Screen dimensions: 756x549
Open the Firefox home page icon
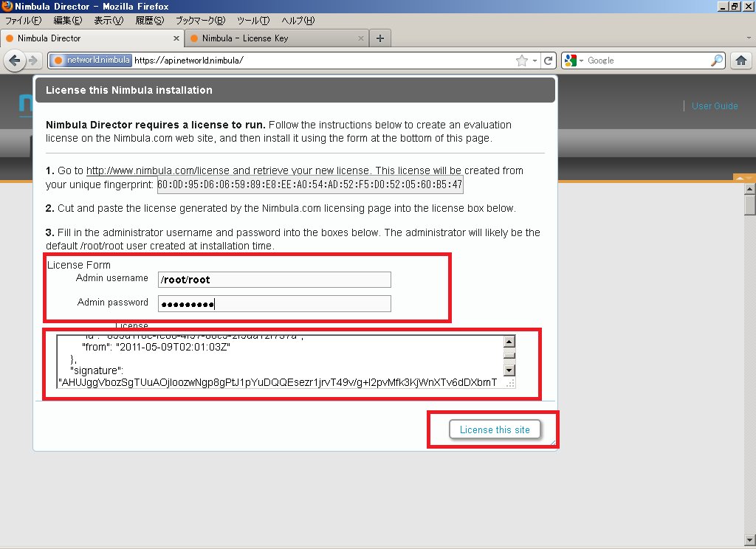[x=741, y=61]
